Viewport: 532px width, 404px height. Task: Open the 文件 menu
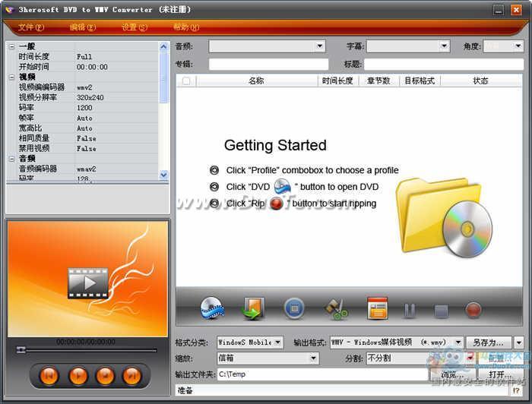pos(31,27)
